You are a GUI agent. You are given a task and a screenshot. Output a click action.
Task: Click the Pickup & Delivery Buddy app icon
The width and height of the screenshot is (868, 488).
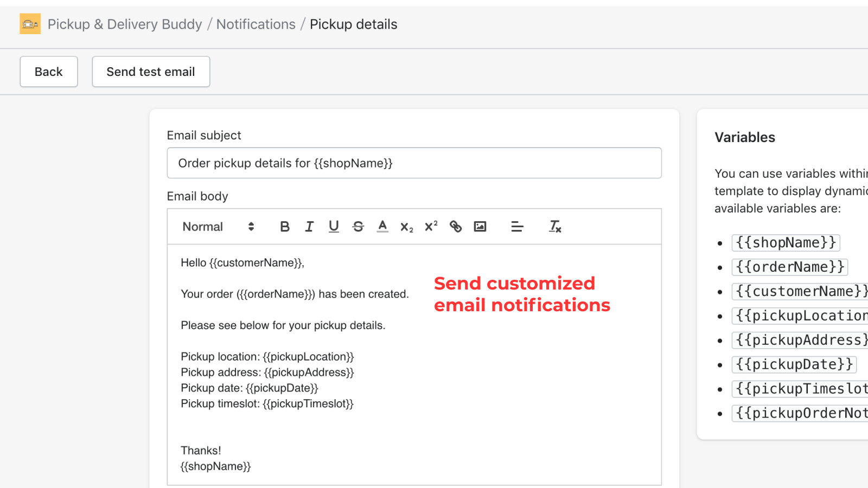click(x=30, y=24)
